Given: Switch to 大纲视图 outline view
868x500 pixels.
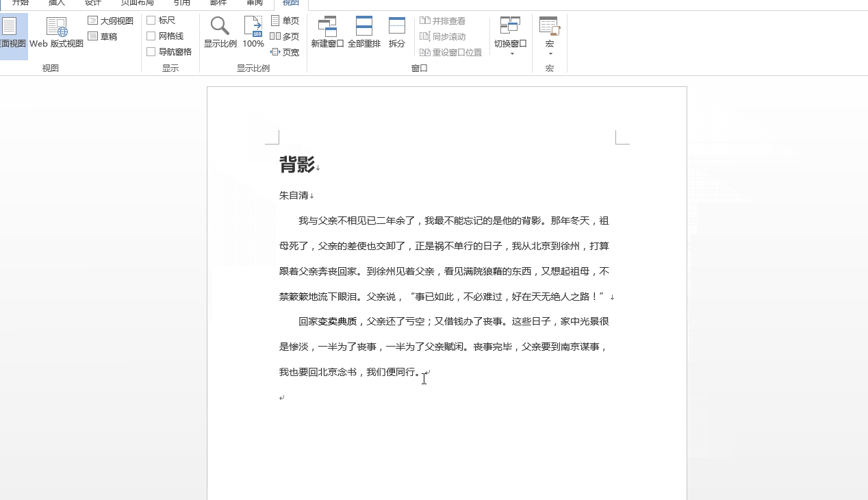Looking at the screenshot, I should (110, 21).
